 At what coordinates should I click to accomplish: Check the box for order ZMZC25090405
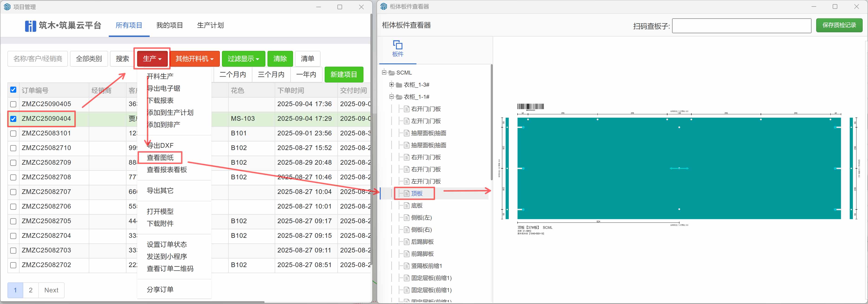(x=13, y=104)
